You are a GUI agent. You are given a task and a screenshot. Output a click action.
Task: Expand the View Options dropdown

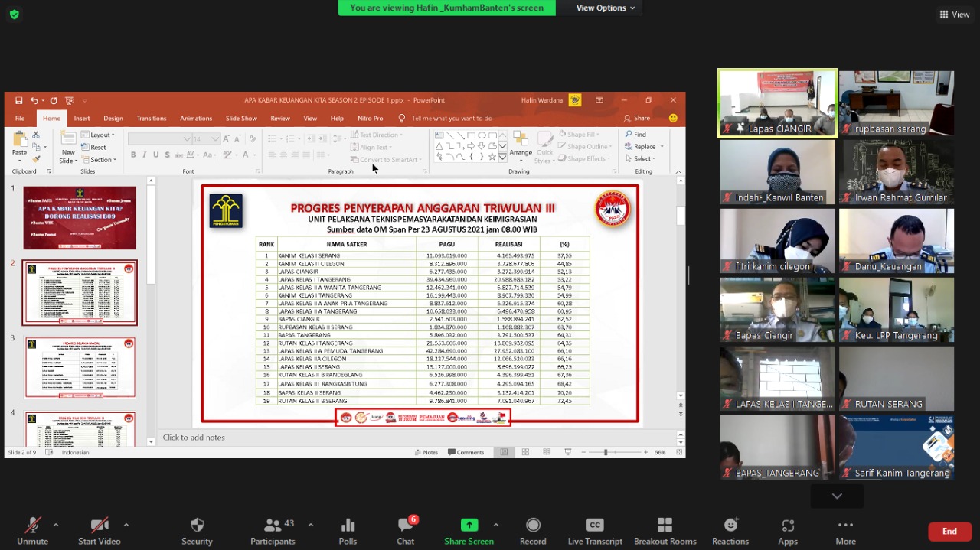606,8
